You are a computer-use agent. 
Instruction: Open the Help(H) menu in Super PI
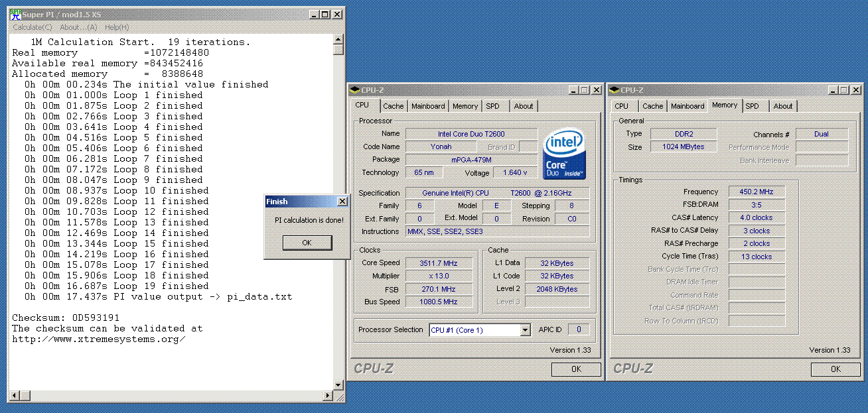tap(117, 27)
